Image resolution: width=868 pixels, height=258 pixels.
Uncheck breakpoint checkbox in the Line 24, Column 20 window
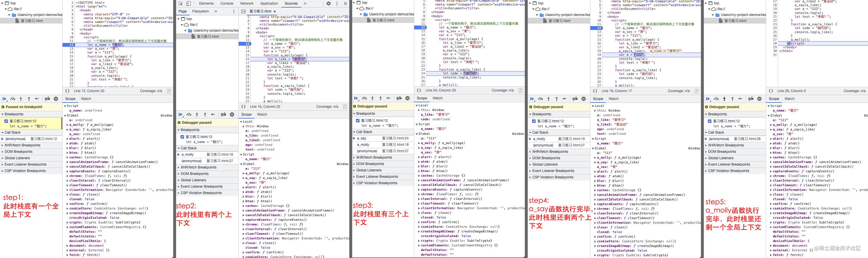coord(358,120)
